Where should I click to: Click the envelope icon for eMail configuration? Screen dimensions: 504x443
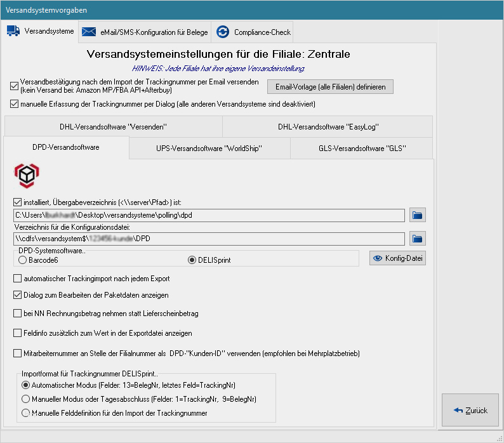click(89, 32)
